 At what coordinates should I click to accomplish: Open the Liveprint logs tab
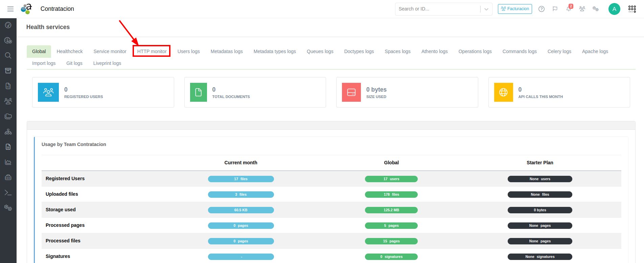pyautogui.click(x=107, y=63)
